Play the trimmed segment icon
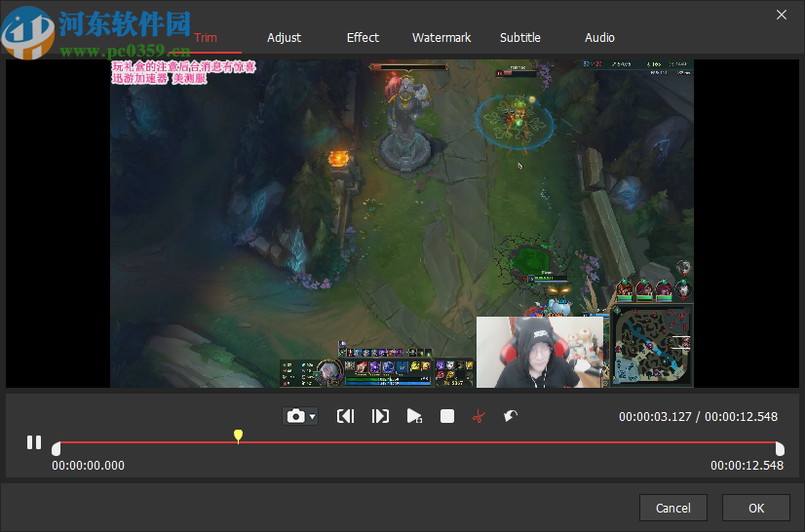Viewport: 805px width, 532px height. tap(414, 416)
